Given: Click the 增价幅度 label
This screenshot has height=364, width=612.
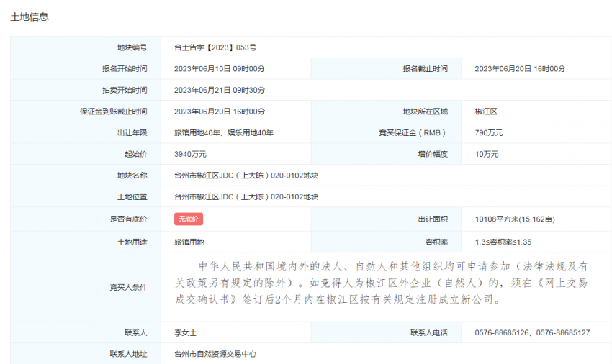Looking at the screenshot, I should (433, 154).
